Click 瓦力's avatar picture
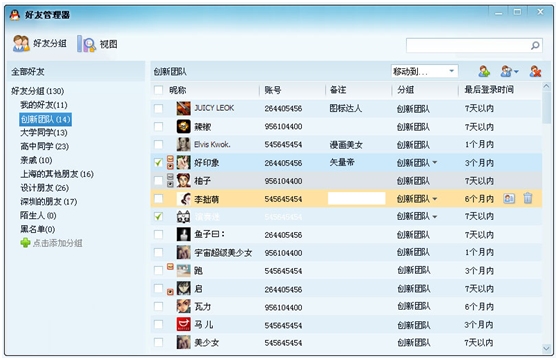Screen dimensions: 558x360 (x=184, y=306)
